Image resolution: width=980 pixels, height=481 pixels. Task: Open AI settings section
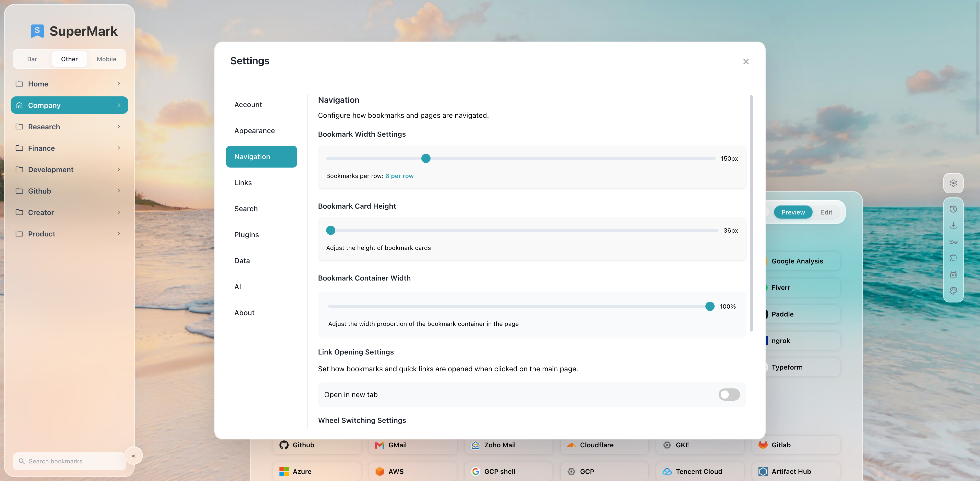click(261, 287)
